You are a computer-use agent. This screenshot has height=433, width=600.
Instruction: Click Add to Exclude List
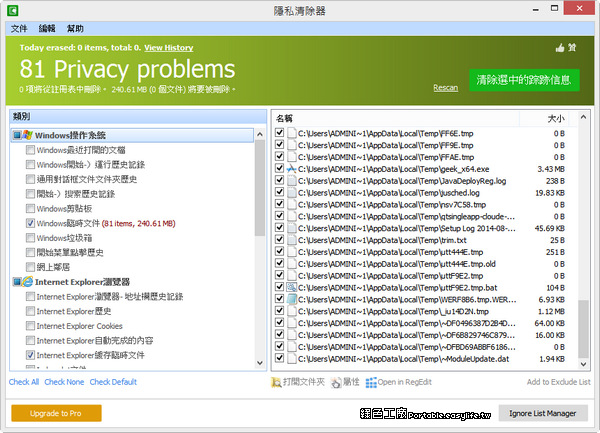coord(558,382)
